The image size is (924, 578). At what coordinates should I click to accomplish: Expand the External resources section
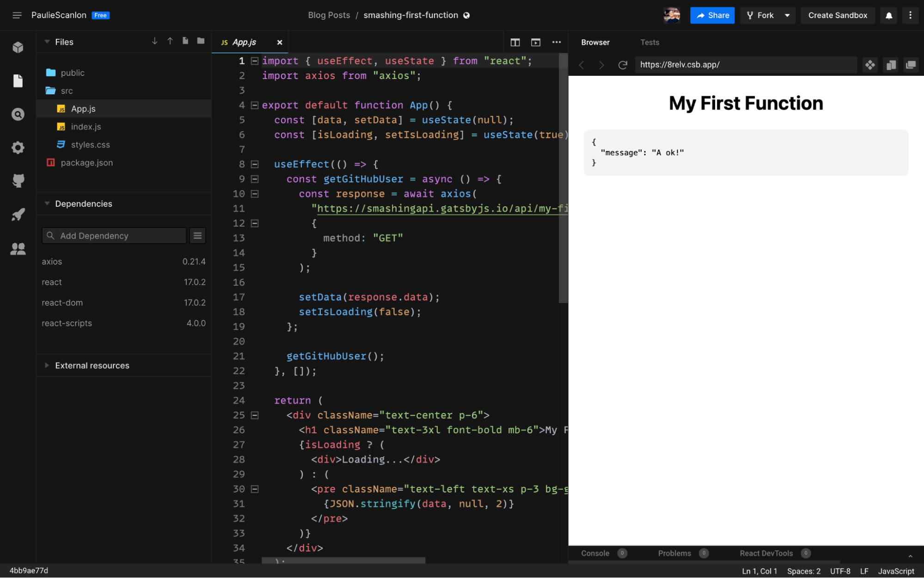47,365
